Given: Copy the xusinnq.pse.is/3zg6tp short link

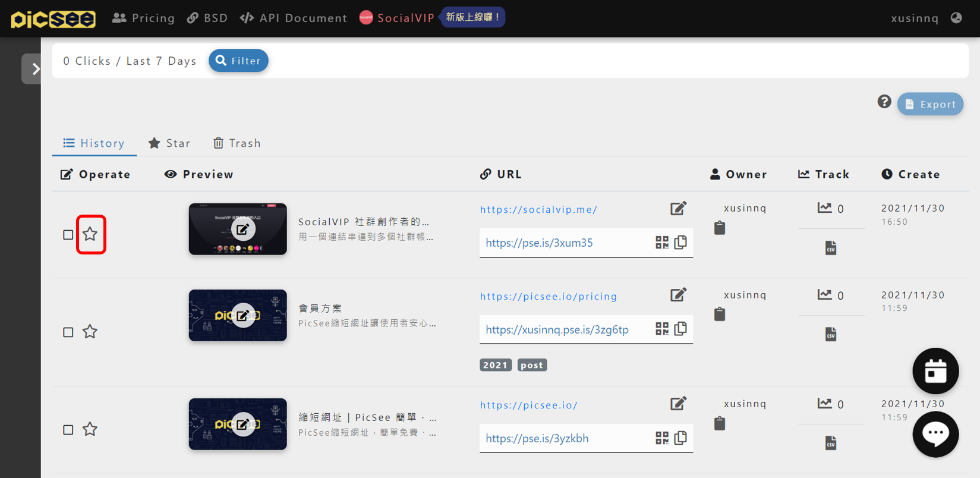Looking at the screenshot, I should click(x=681, y=329).
